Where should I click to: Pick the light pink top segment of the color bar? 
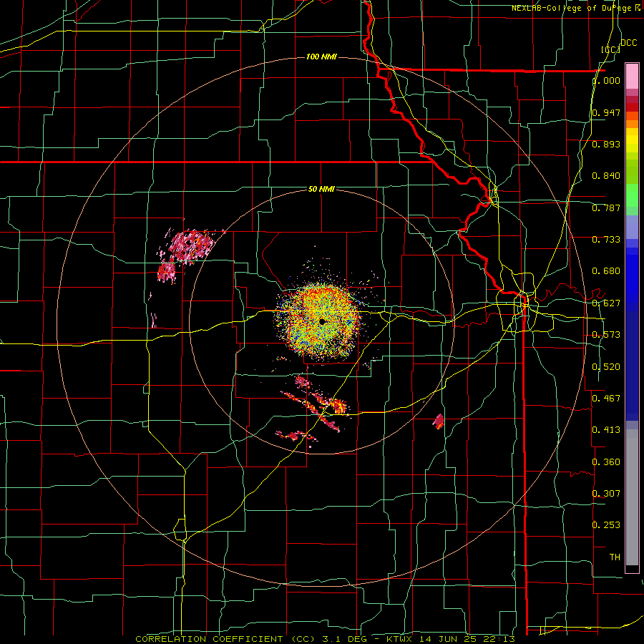pyautogui.click(x=632, y=77)
